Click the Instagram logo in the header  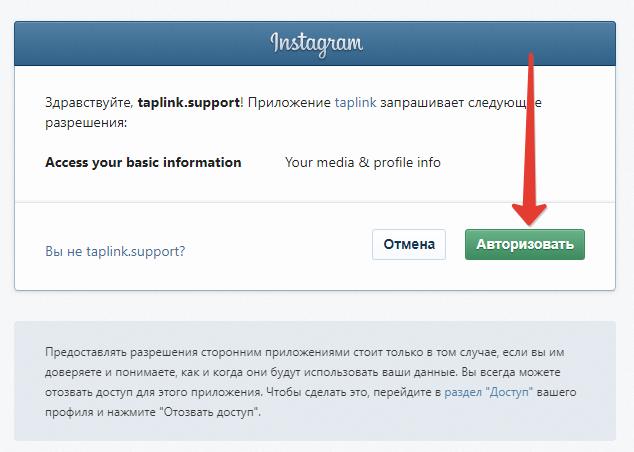coord(316,44)
